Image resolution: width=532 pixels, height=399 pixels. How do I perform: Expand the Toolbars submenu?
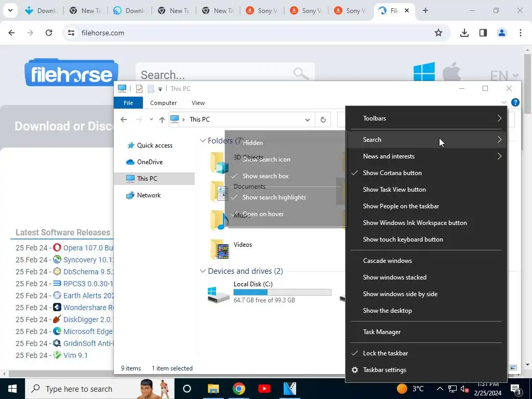(x=427, y=118)
